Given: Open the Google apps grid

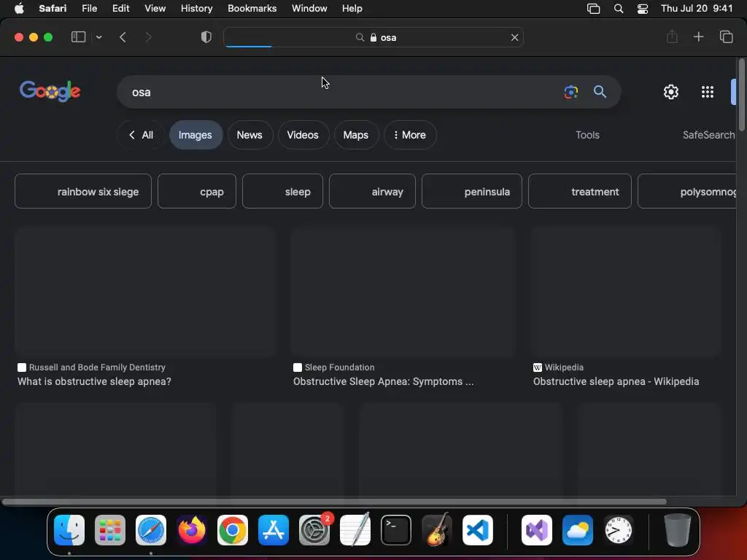Looking at the screenshot, I should (708, 92).
